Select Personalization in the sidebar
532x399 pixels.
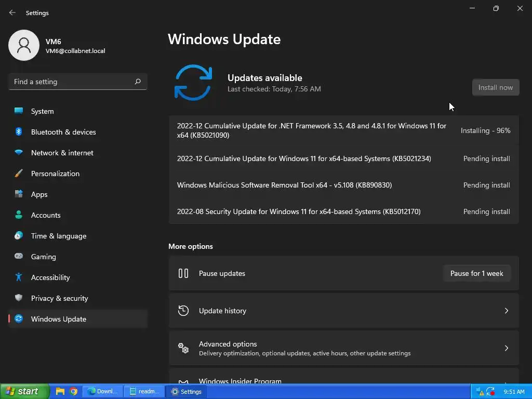pyautogui.click(x=78, y=174)
